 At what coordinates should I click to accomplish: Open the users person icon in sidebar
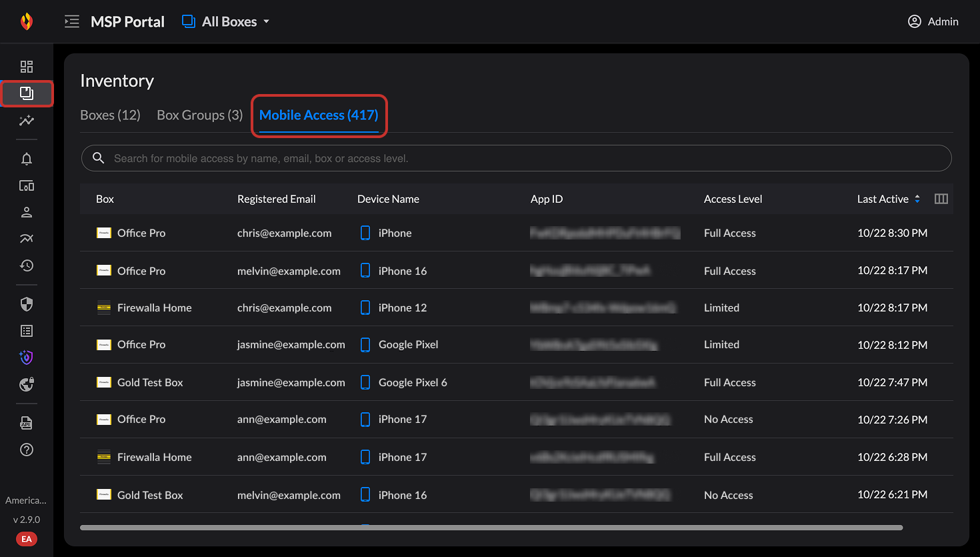[27, 212]
